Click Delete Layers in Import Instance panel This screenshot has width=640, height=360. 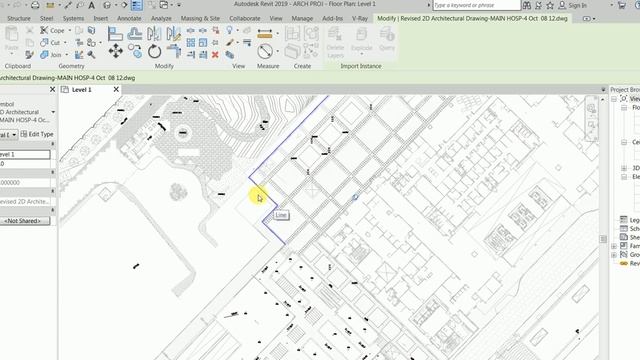(x=335, y=42)
